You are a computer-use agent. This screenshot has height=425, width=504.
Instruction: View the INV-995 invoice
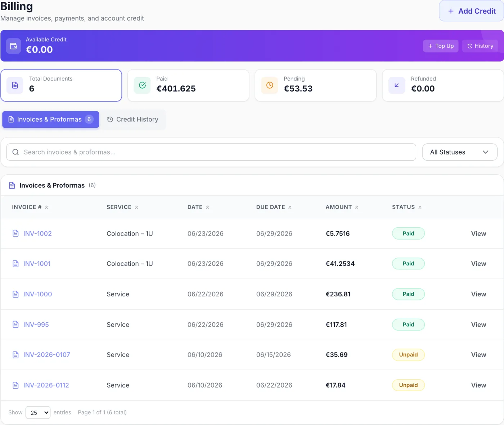point(478,325)
